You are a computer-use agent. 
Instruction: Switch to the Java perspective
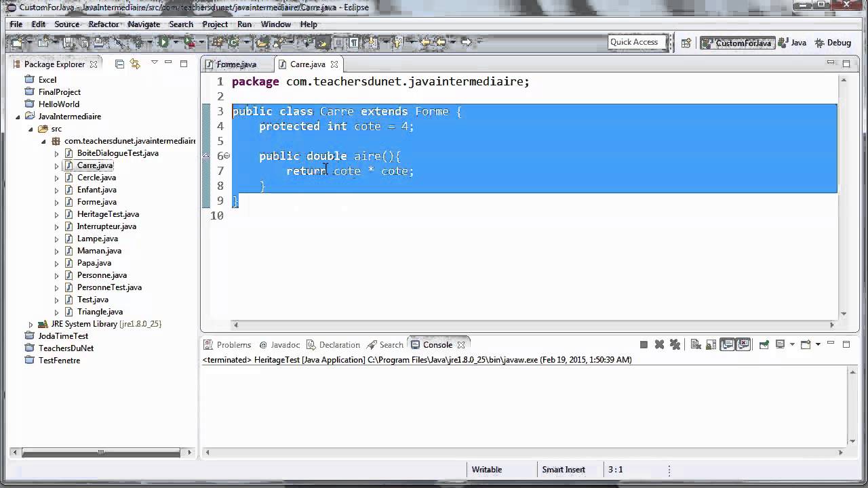tap(792, 43)
